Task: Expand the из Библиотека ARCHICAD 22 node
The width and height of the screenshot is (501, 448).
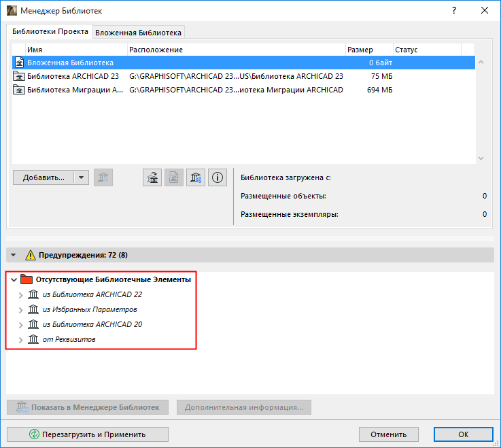Action: pos(21,295)
